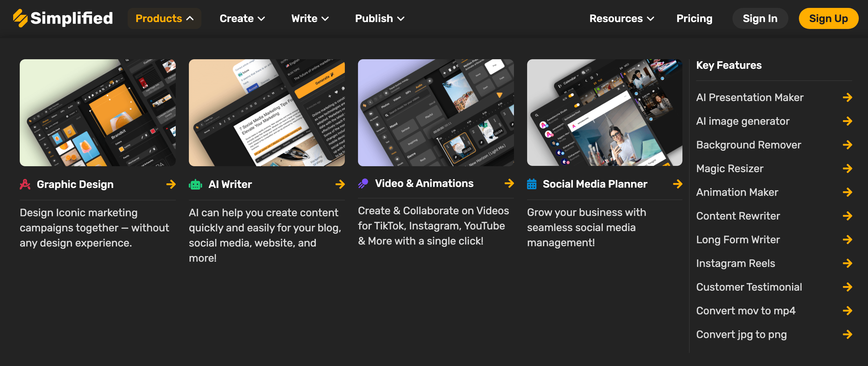Open the Resources dropdown
The height and width of the screenshot is (366, 868).
[622, 18]
